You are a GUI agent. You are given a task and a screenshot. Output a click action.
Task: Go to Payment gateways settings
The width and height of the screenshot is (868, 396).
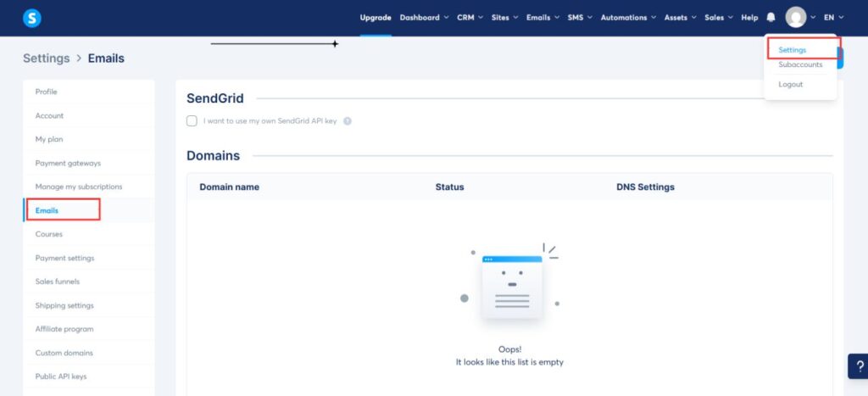click(x=68, y=163)
